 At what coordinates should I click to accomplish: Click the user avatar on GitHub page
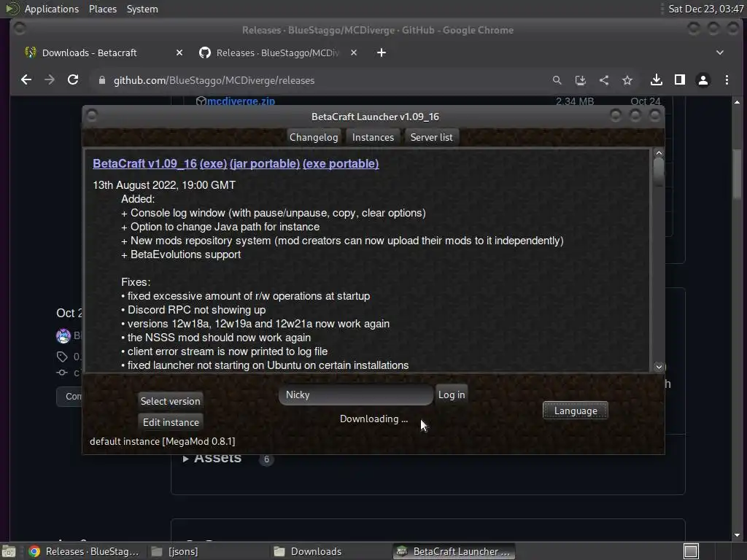point(63,335)
